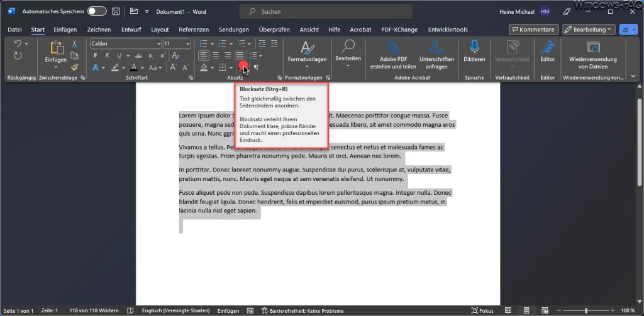Click Adobe PDF erstellen und teilen

(393, 54)
